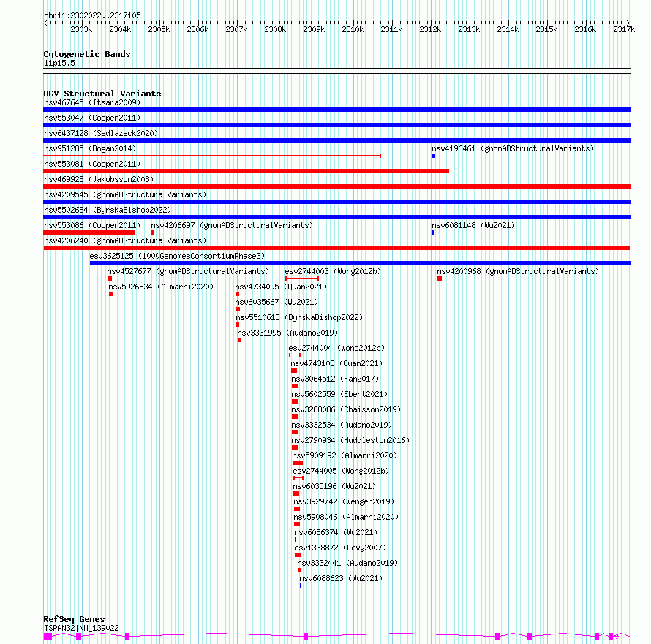Click red bar under nsv553086 (Cooper2011)
Image resolution: width=651 pixels, height=644 pixels.
(x=89, y=232)
